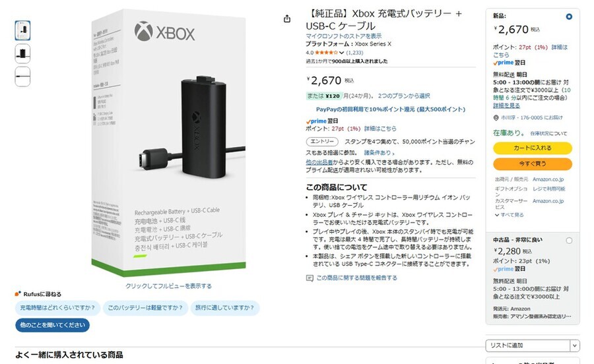594x364 pixels.
Task: Select the 中古品 - 非常に良い radio button
Action: click(x=569, y=240)
